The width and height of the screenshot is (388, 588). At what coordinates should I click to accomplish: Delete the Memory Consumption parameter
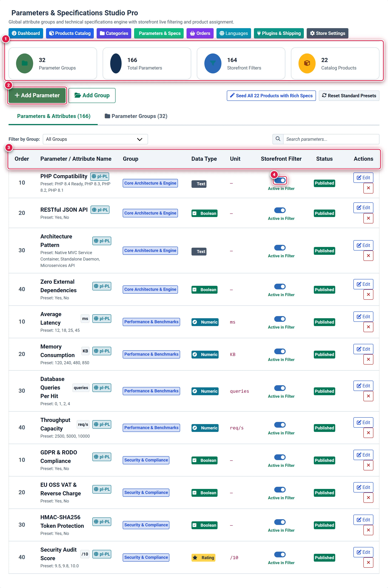[x=368, y=359]
